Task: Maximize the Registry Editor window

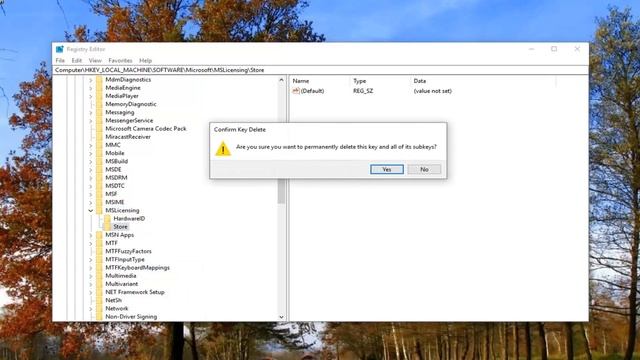Action: [554, 49]
